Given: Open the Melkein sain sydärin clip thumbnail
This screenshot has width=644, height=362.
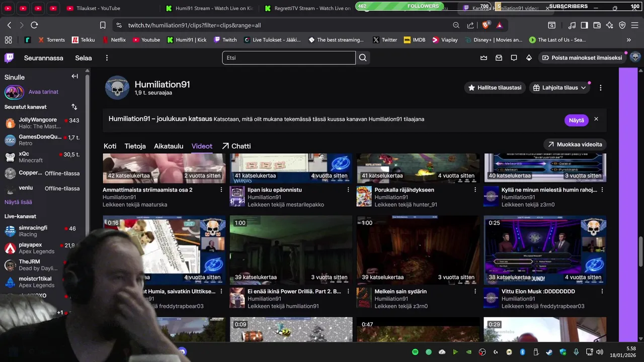Looking at the screenshot, I should (418, 250).
